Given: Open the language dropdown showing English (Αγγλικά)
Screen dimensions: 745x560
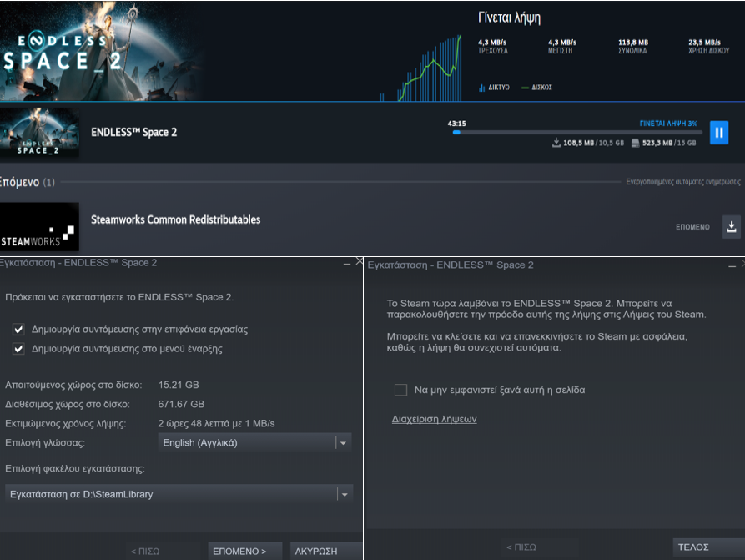Looking at the screenshot, I should 254,442.
